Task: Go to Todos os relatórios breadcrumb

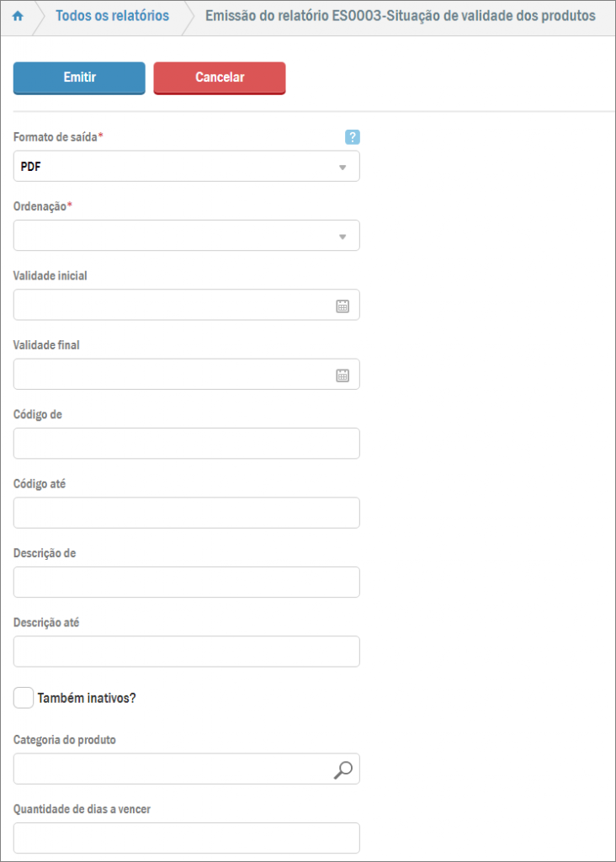Action: [x=112, y=16]
